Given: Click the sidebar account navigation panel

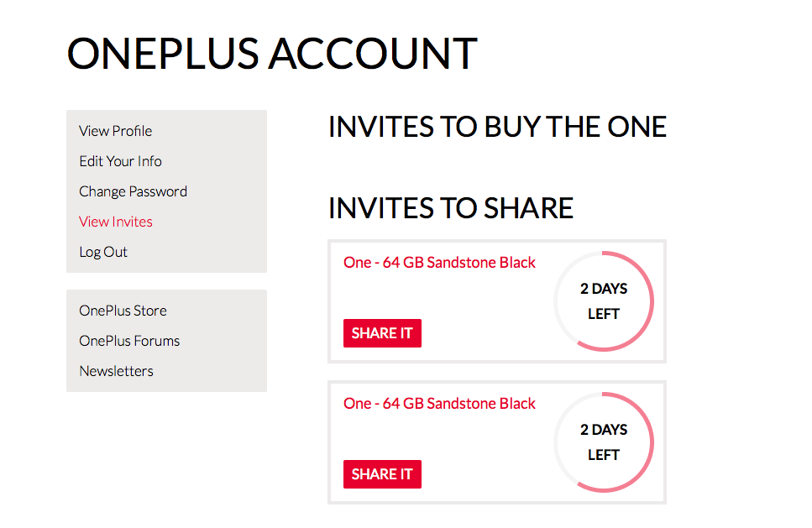Looking at the screenshot, I should pyautogui.click(x=165, y=191).
